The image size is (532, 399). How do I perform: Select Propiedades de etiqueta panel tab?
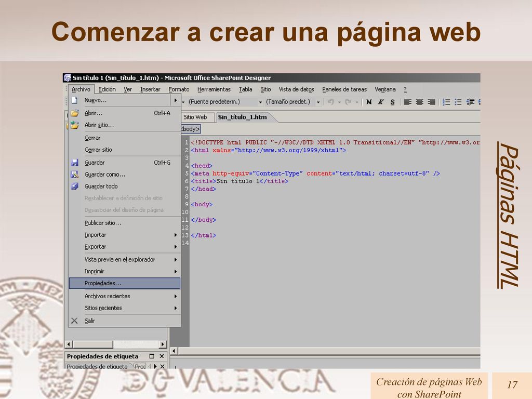(x=97, y=366)
